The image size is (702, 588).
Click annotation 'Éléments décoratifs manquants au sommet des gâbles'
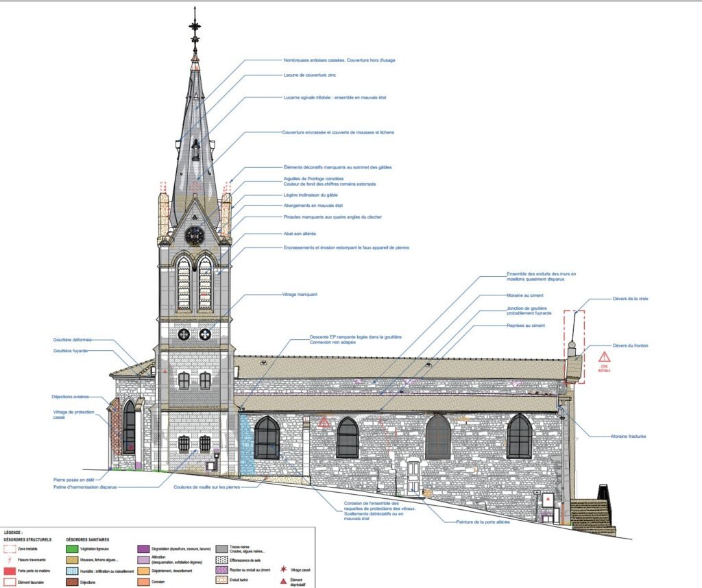[337, 167]
